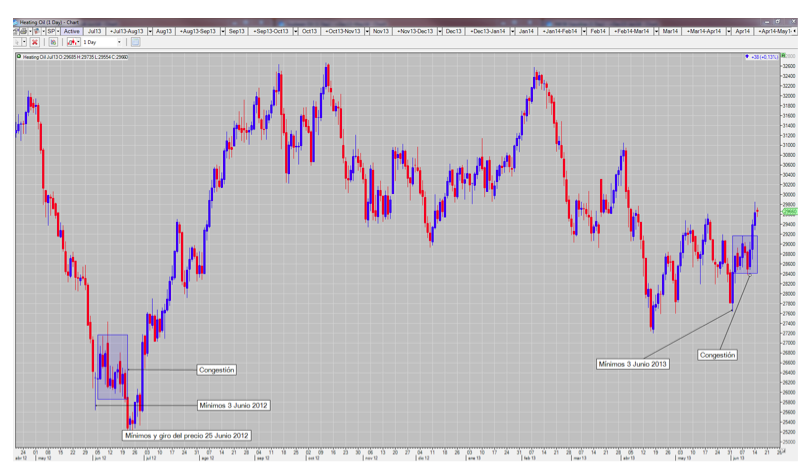Click the +Oct13-Nov13 spread button

343,31
